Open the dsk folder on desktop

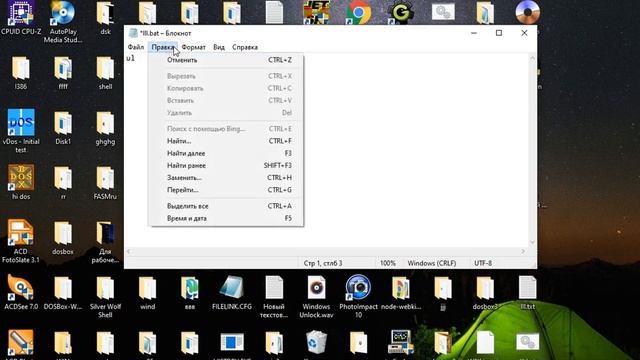click(x=105, y=16)
